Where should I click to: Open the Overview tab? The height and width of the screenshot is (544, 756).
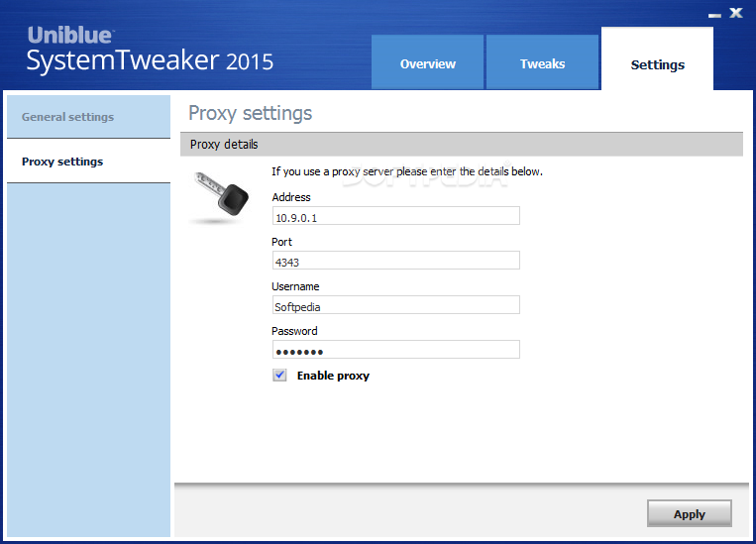coord(427,62)
